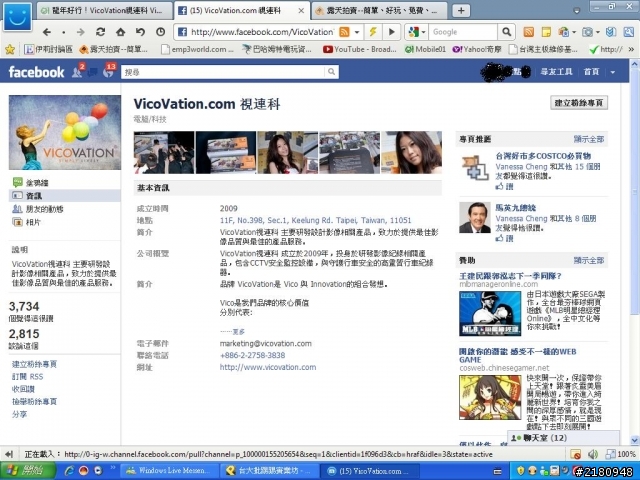The width and height of the screenshot is (640, 480).
Task: Click the smiley face browser logo
Action: [x=17, y=17]
